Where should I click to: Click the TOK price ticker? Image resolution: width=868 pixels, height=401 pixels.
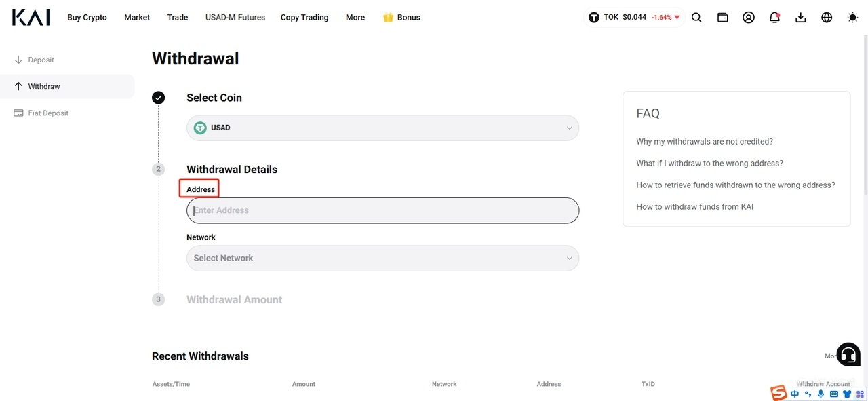(x=633, y=18)
